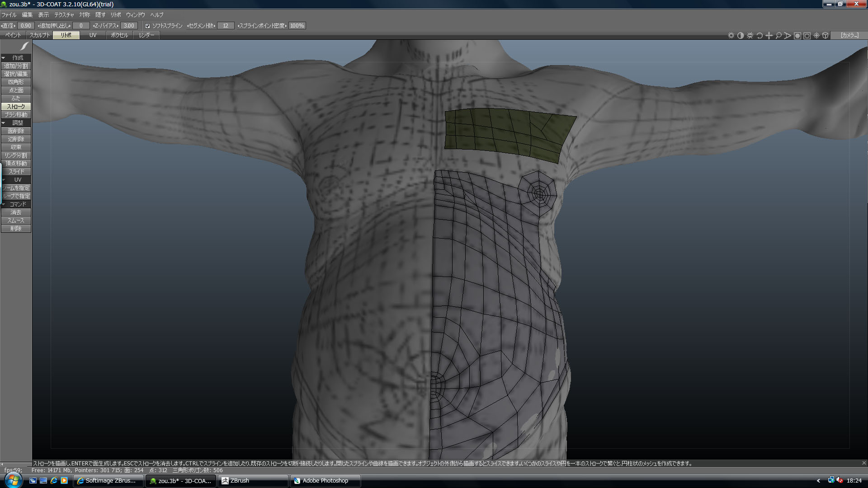Switch to the UV room tab

93,35
